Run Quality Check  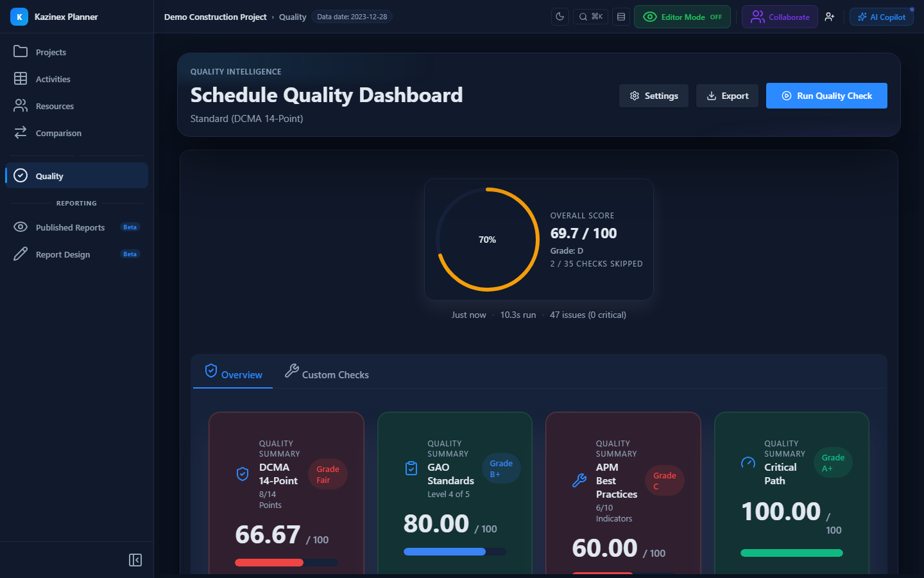[826, 96]
